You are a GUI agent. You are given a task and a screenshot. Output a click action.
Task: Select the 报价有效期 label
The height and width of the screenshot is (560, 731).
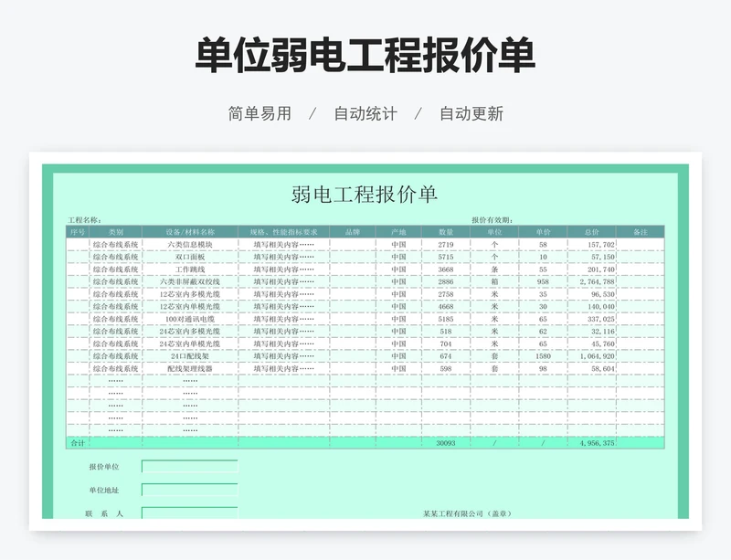click(x=493, y=220)
